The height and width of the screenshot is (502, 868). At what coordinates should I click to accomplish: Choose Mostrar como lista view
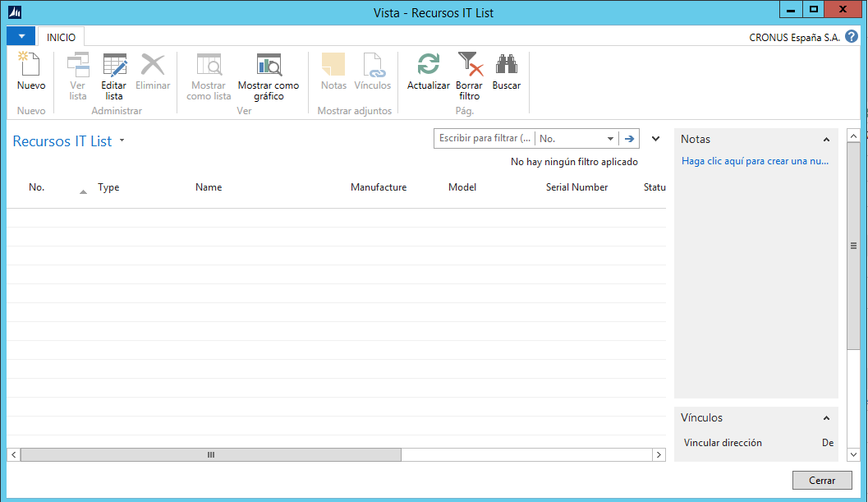tap(209, 76)
